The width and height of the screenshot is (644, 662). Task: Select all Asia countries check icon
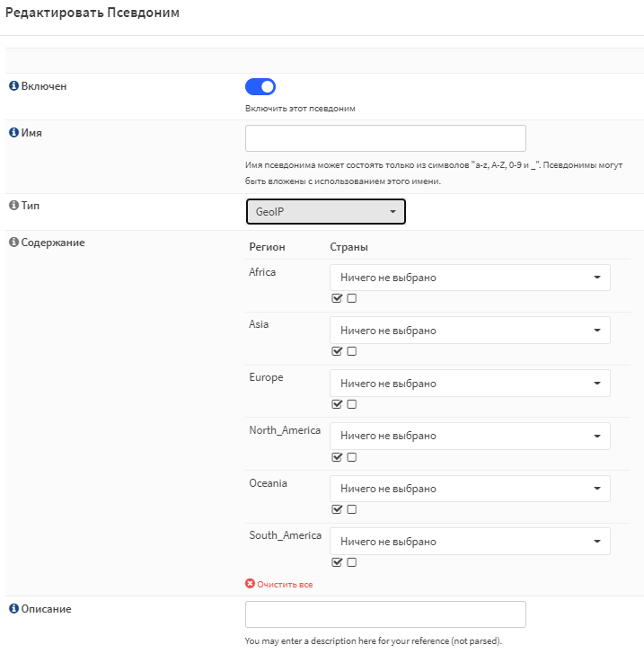coord(337,351)
